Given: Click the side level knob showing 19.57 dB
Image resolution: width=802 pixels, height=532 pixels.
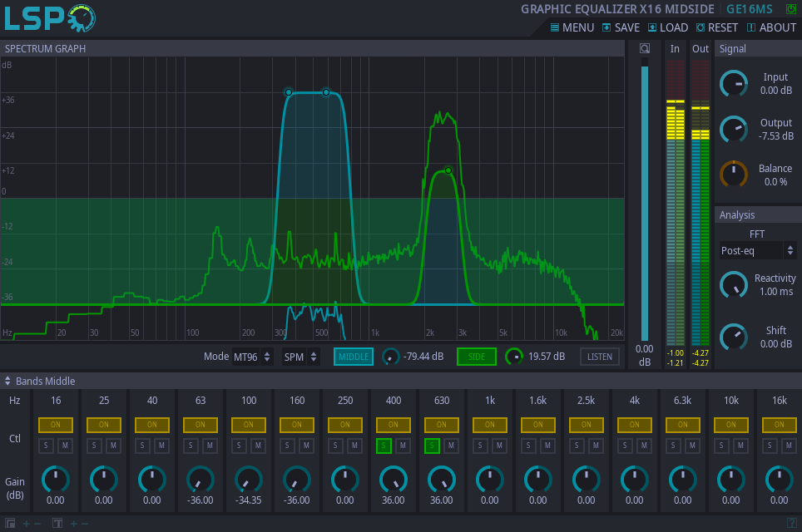Looking at the screenshot, I should click(514, 357).
